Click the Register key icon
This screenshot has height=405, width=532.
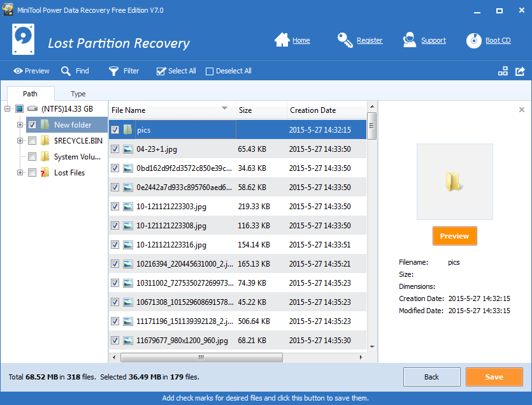[345, 40]
